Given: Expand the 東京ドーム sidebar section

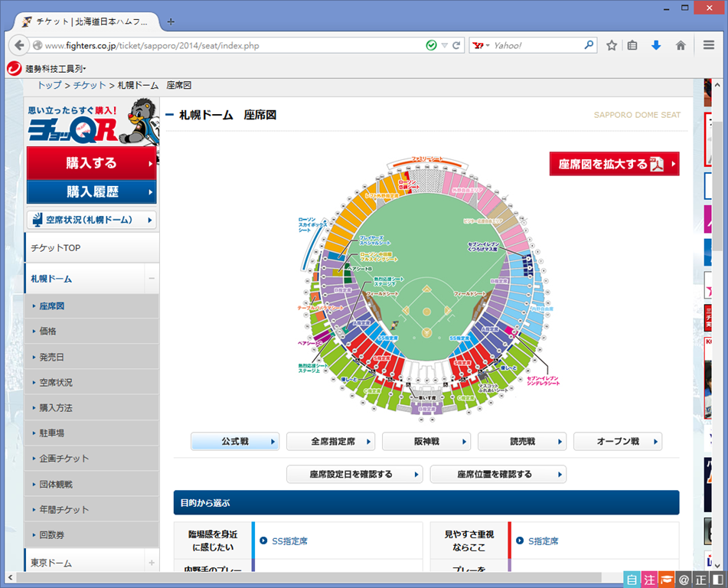Looking at the screenshot, I should click(152, 563).
